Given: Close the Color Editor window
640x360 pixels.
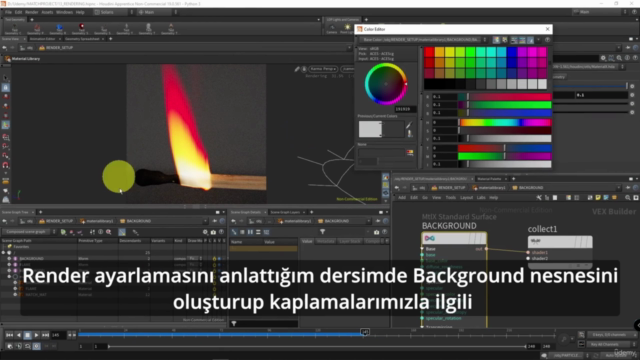Looking at the screenshot, I should click(547, 29).
